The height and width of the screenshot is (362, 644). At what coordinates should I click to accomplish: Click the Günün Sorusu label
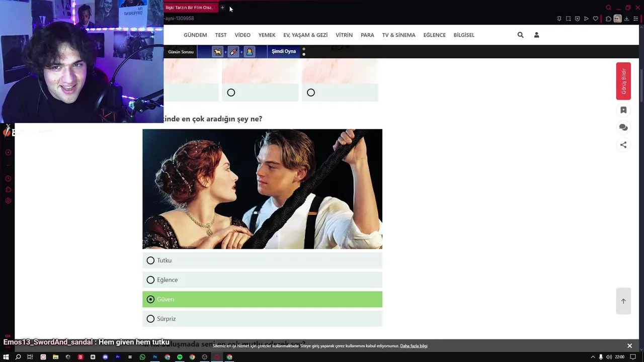click(181, 52)
